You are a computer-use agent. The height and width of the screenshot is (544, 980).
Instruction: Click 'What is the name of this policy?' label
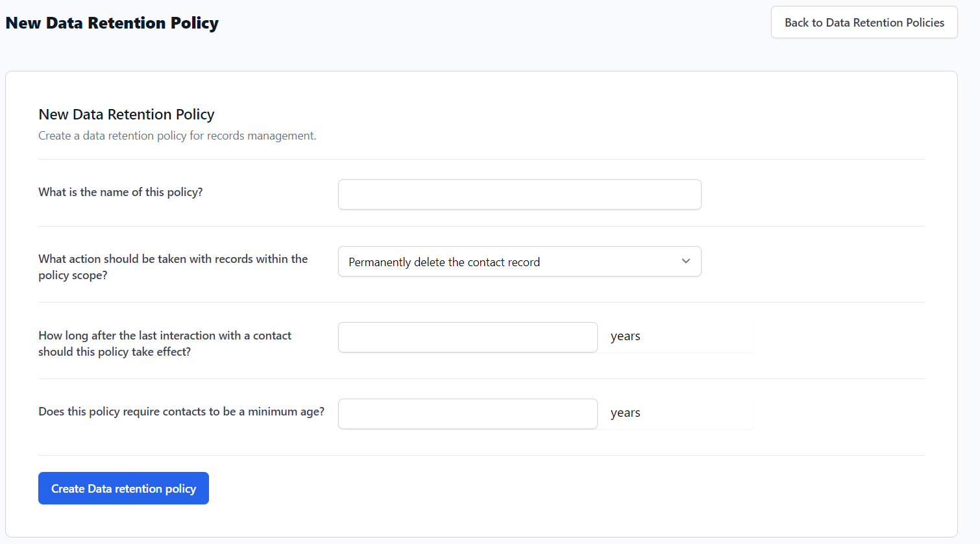[121, 192]
